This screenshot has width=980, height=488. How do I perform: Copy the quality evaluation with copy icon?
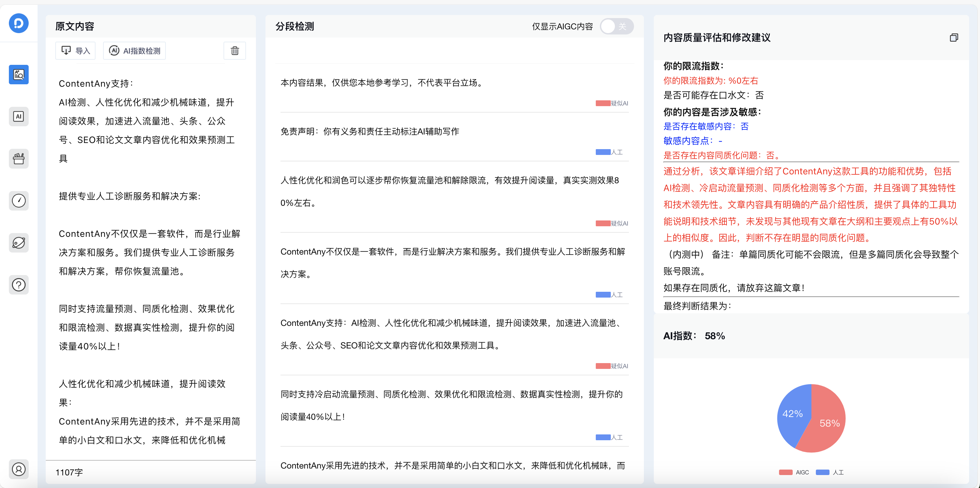click(x=953, y=38)
